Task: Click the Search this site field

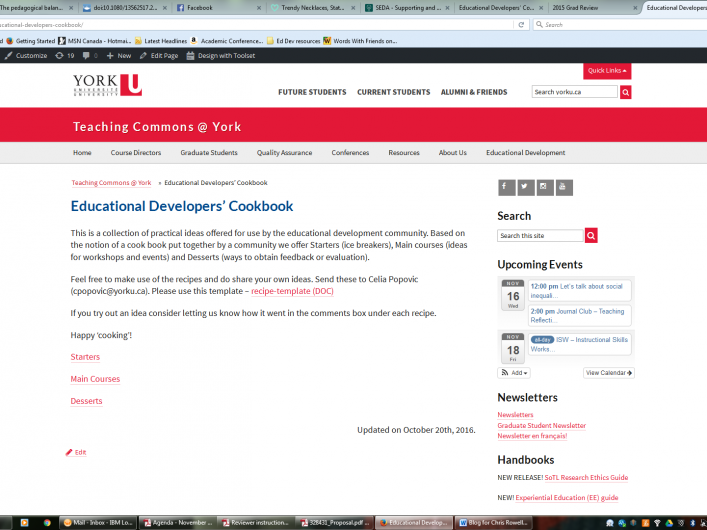Action: coord(540,235)
